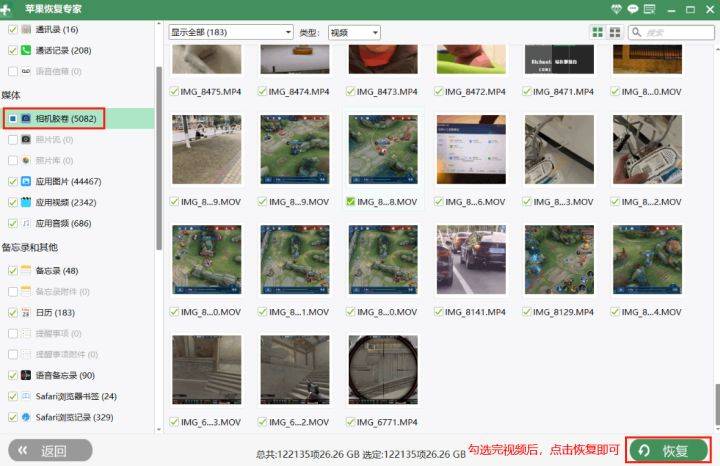Switch to list thumbnail view icon

pos(615,33)
